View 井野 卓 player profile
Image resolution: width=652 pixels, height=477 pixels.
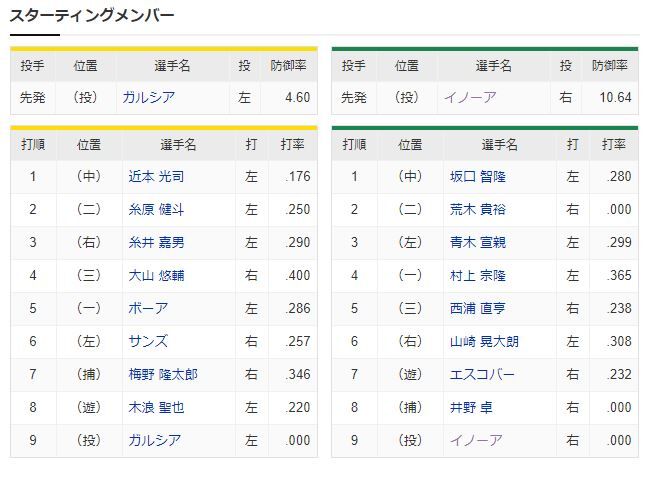point(471,407)
